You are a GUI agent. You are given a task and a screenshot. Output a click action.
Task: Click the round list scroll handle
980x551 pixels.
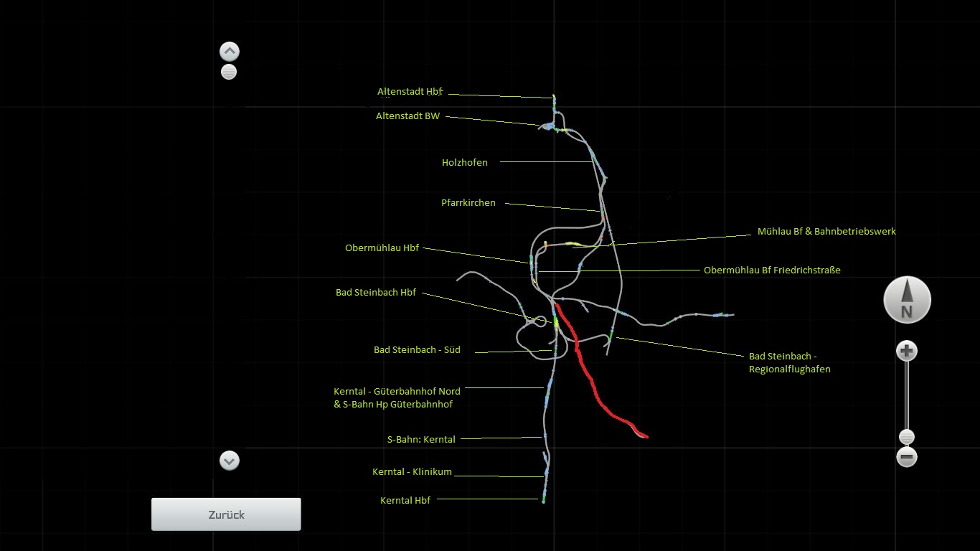pos(229,72)
